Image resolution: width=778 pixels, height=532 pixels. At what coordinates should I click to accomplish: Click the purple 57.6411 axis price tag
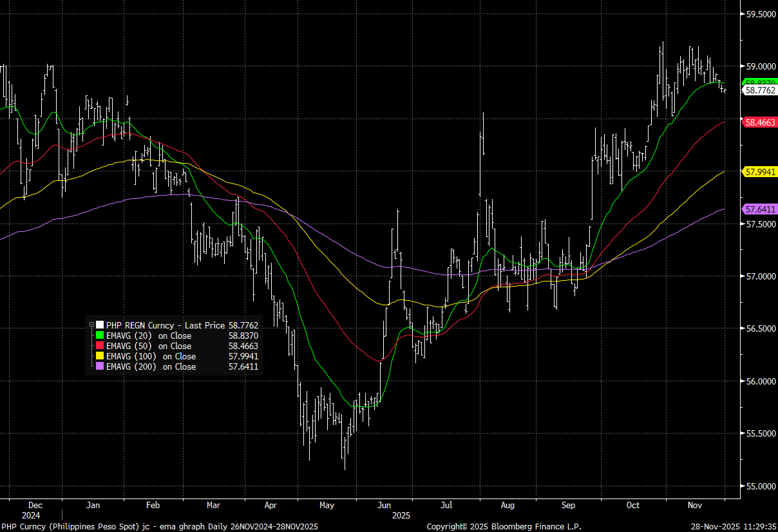[x=759, y=209]
